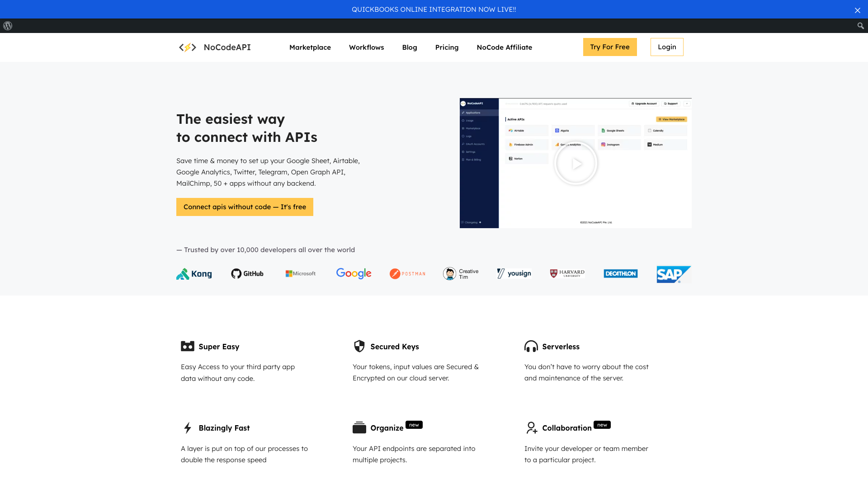Open the Pricing page
Viewport: 868px width, 488px height.
[447, 47]
